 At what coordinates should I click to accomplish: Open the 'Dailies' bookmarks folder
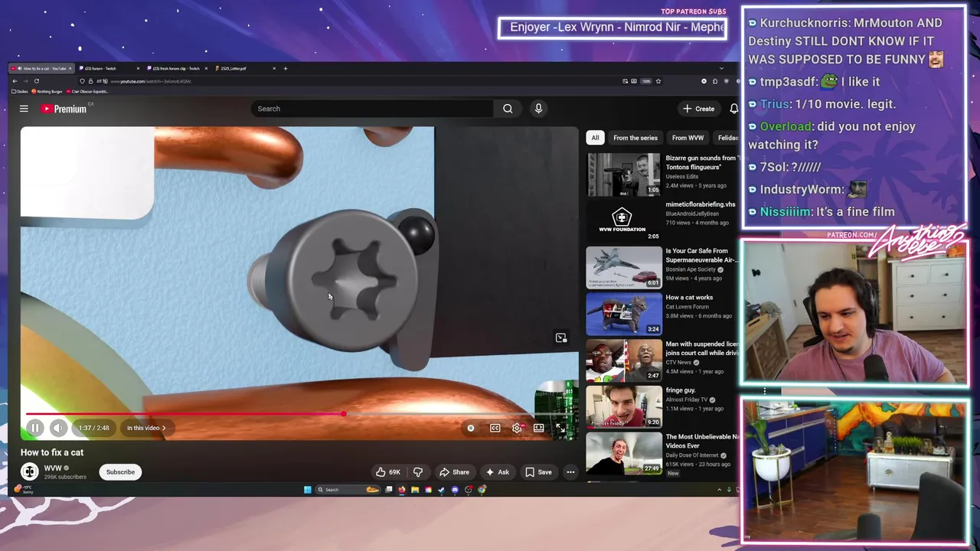click(x=19, y=91)
